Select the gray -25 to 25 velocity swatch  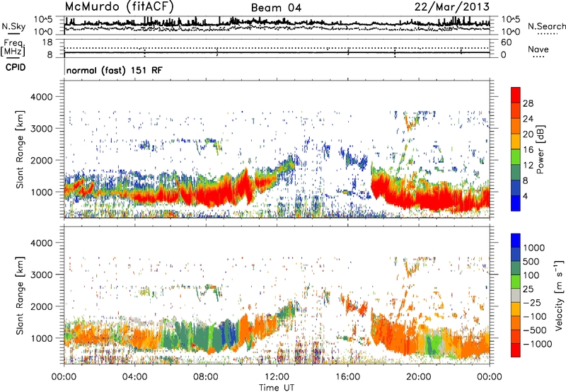click(x=516, y=295)
